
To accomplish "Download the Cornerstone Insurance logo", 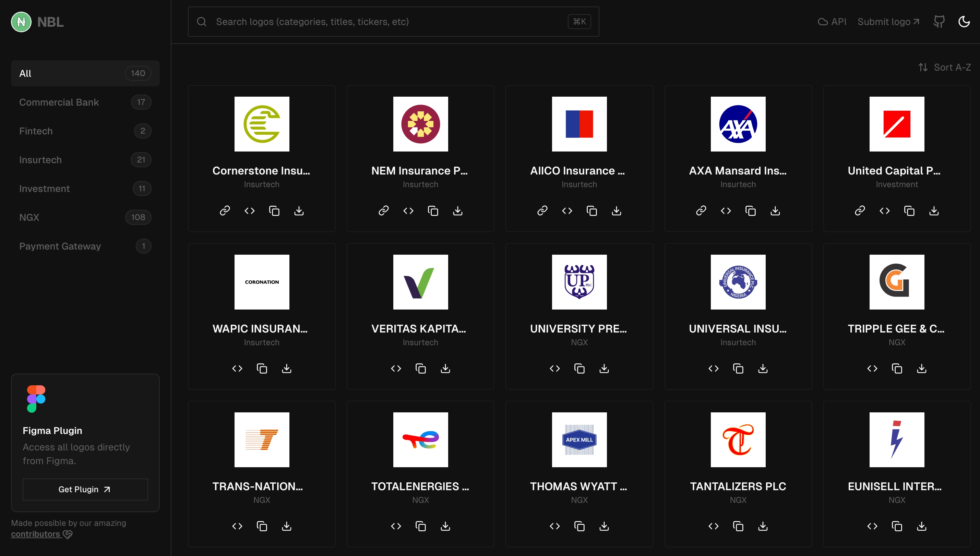I will click(299, 210).
